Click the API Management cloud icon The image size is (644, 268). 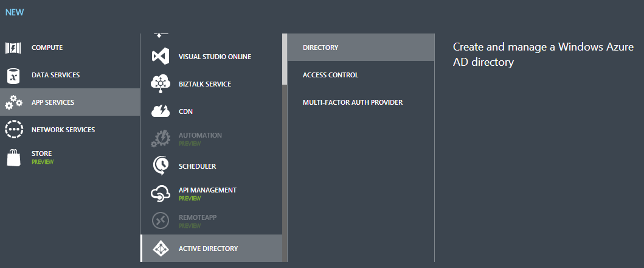[160, 194]
